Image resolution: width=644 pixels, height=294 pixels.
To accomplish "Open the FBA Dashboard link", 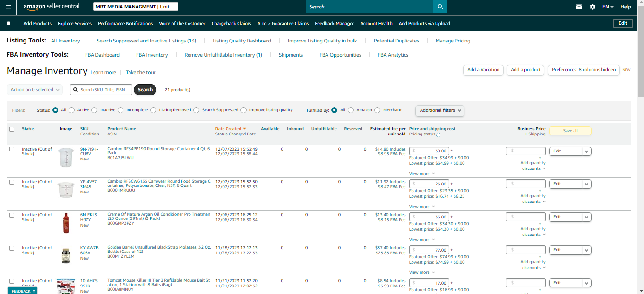I will 102,55.
